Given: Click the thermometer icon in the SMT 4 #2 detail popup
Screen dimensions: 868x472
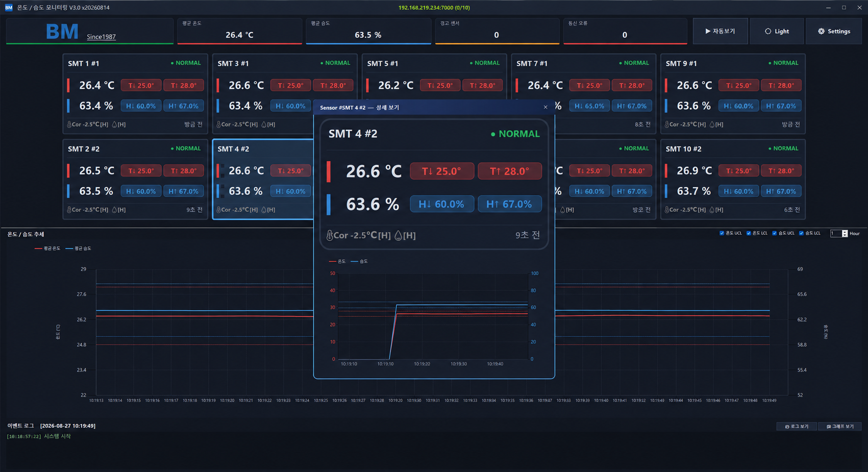Looking at the screenshot, I should (x=330, y=235).
